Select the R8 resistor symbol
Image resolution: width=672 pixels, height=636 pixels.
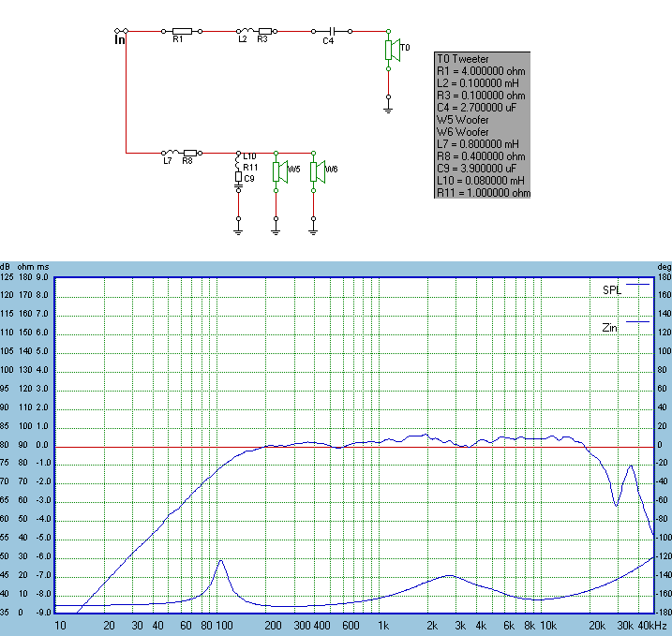pos(189,152)
